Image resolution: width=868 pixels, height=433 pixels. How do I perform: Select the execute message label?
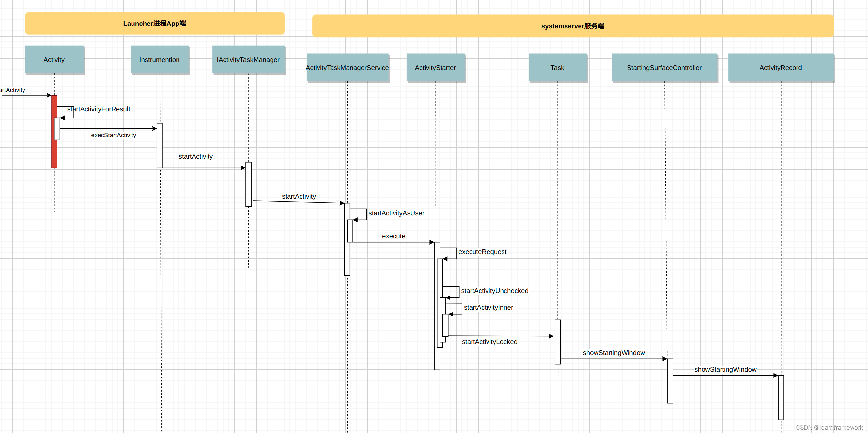tap(394, 236)
